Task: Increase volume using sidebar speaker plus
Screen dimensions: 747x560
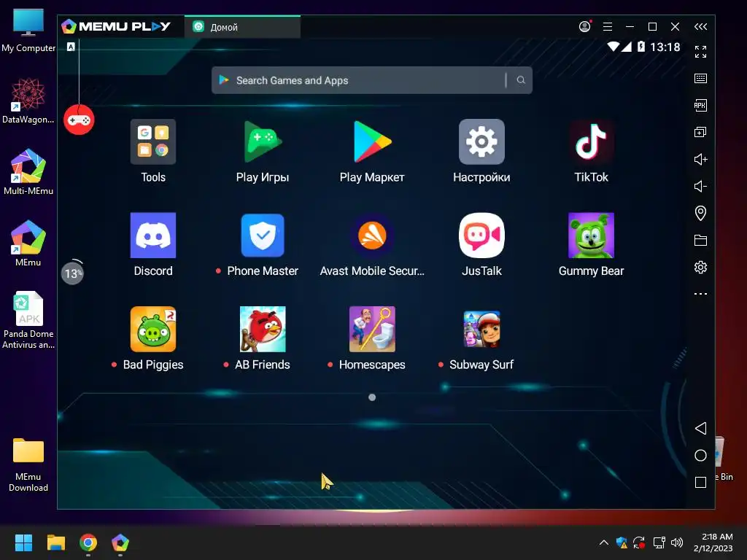Action: tap(700, 159)
